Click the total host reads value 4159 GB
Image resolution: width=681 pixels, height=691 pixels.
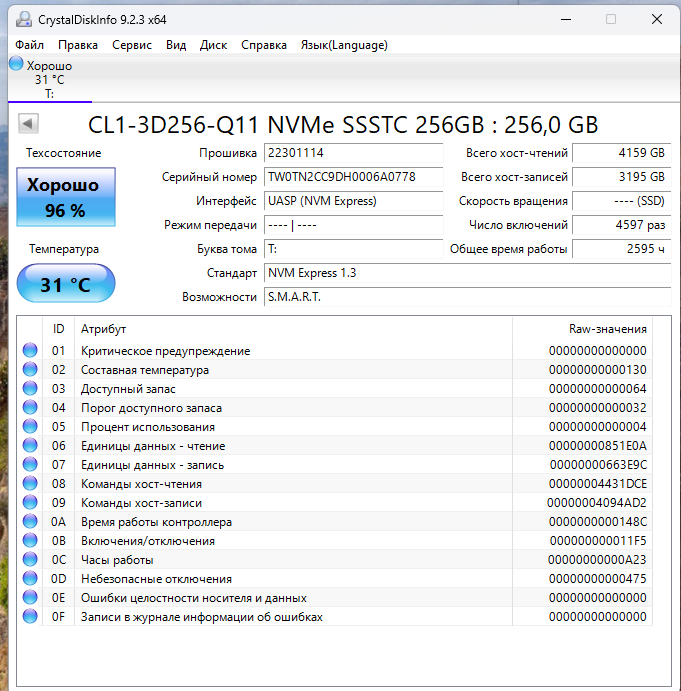[x=621, y=153]
